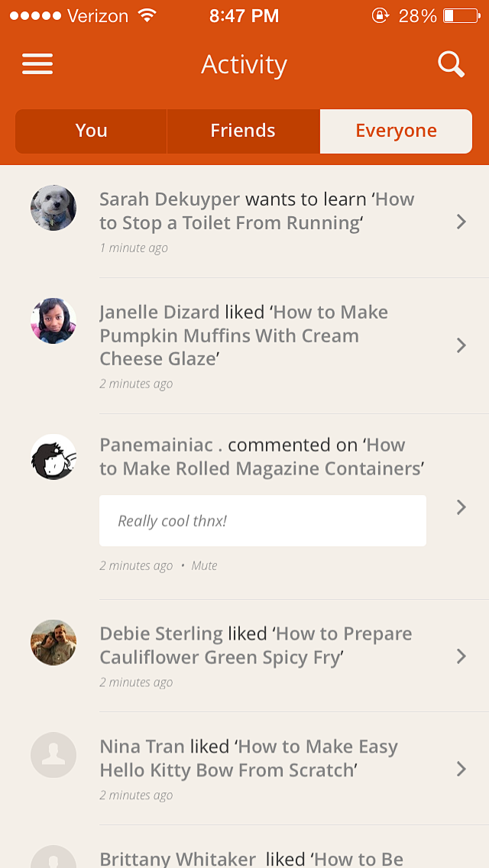
Task: Expand the Rolled Magazine Containers comment chevron
Action: coord(461,507)
